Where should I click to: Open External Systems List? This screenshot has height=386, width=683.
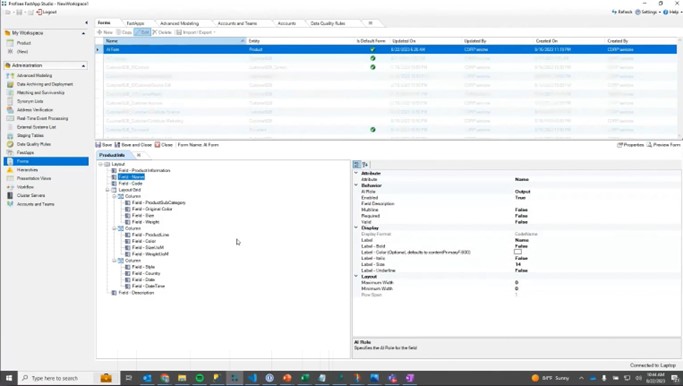tap(36, 127)
